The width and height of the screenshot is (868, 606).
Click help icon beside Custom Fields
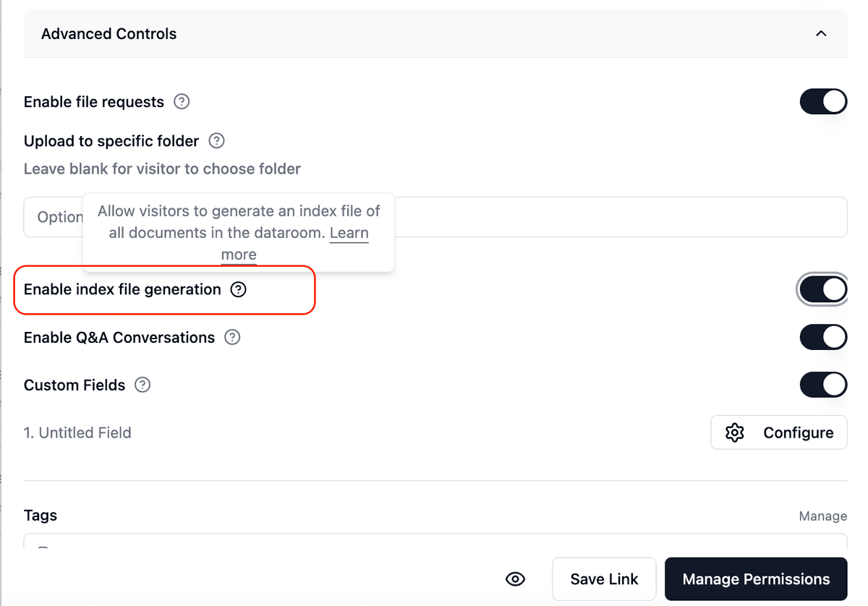click(143, 385)
